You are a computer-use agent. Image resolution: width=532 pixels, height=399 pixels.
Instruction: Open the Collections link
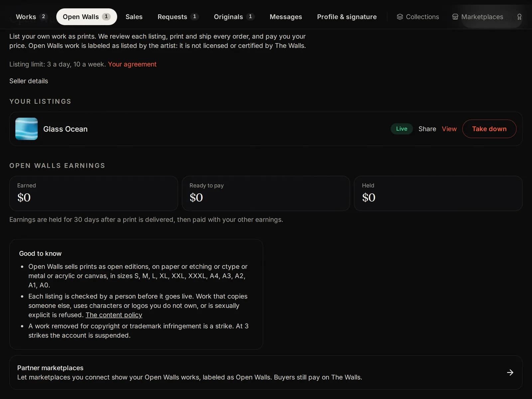click(418, 17)
